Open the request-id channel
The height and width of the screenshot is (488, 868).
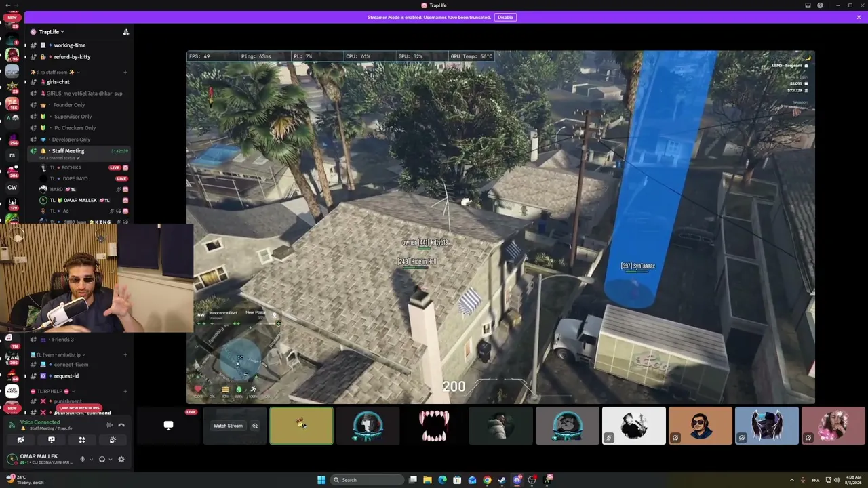[x=66, y=376]
